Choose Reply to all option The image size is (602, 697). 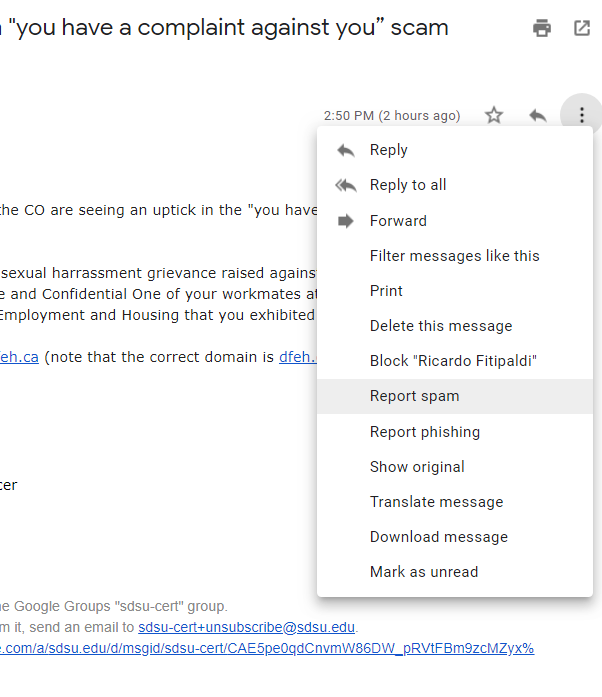pyautogui.click(x=408, y=185)
